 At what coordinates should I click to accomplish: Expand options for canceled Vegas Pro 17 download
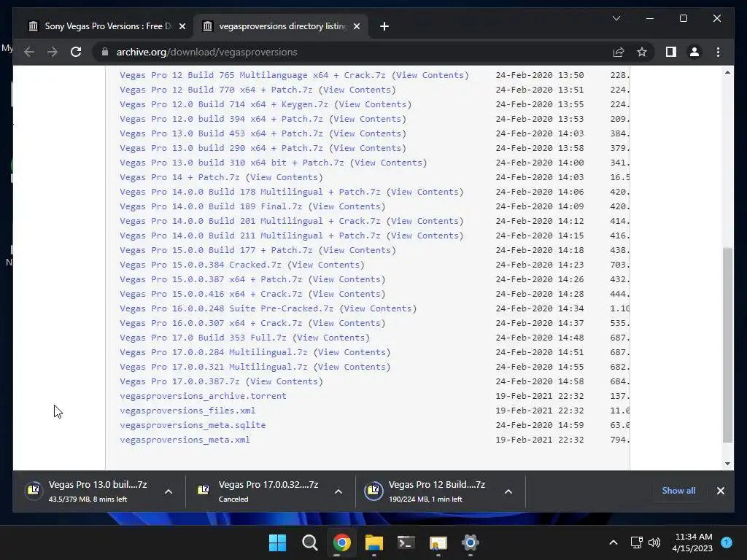click(338, 491)
